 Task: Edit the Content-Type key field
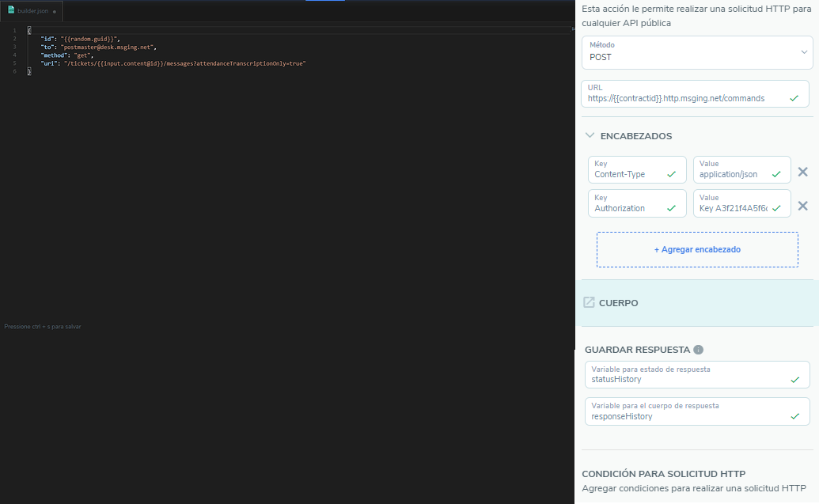(637, 170)
